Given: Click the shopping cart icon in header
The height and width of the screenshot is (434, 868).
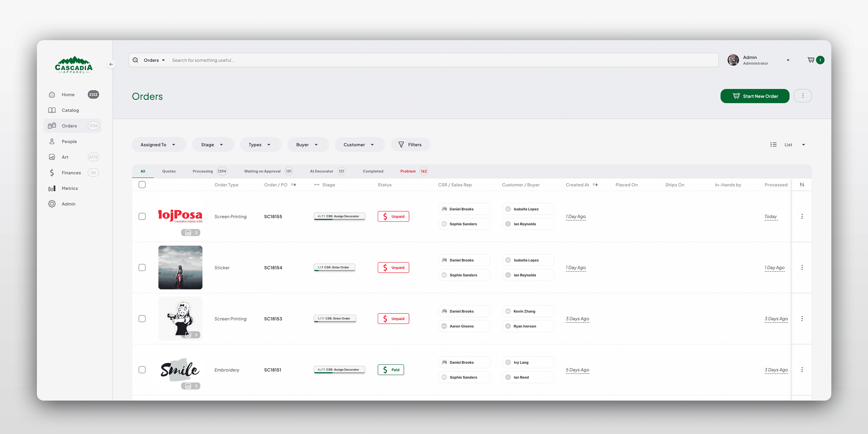Looking at the screenshot, I should click(811, 60).
